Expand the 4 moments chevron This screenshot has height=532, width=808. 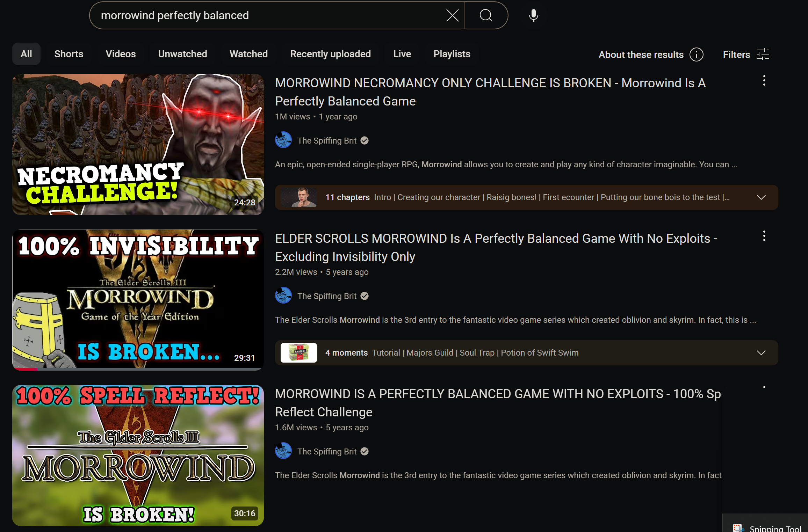[x=761, y=353]
